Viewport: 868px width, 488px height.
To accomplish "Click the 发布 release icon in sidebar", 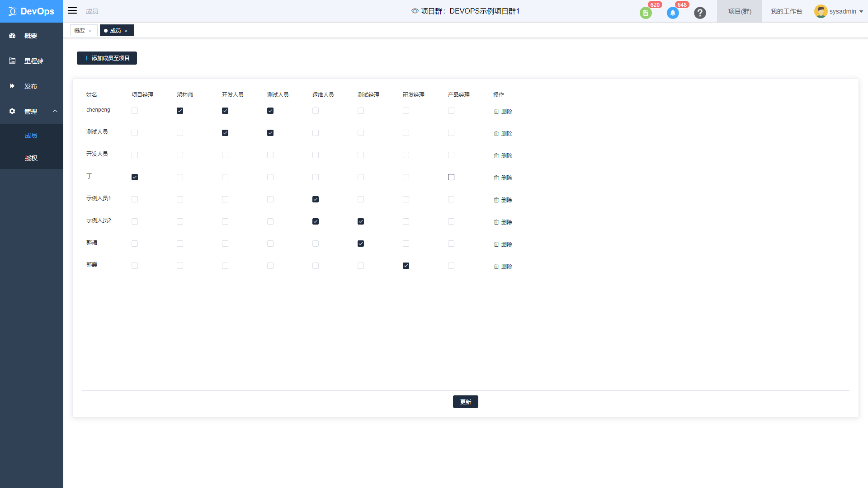I will click(x=12, y=86).
